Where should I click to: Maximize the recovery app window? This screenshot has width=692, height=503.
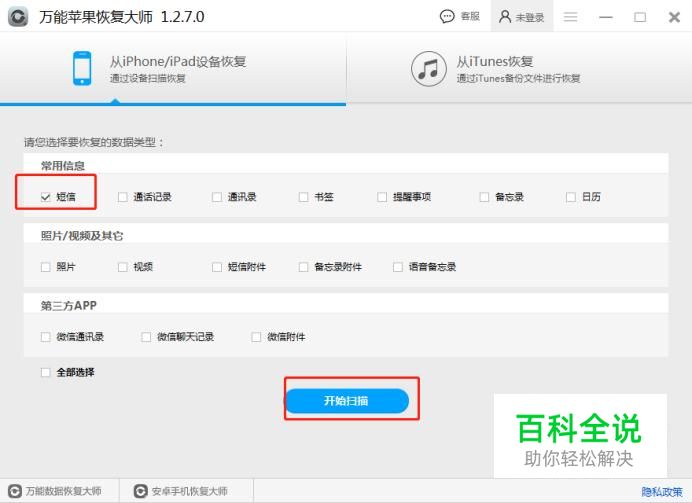pos(640,17)
